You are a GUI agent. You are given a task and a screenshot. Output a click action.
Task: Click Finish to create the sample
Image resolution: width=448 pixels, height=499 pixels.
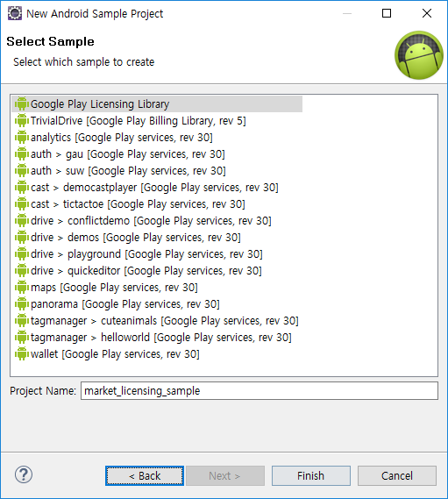pyautogui.click(x=311, y=476)
